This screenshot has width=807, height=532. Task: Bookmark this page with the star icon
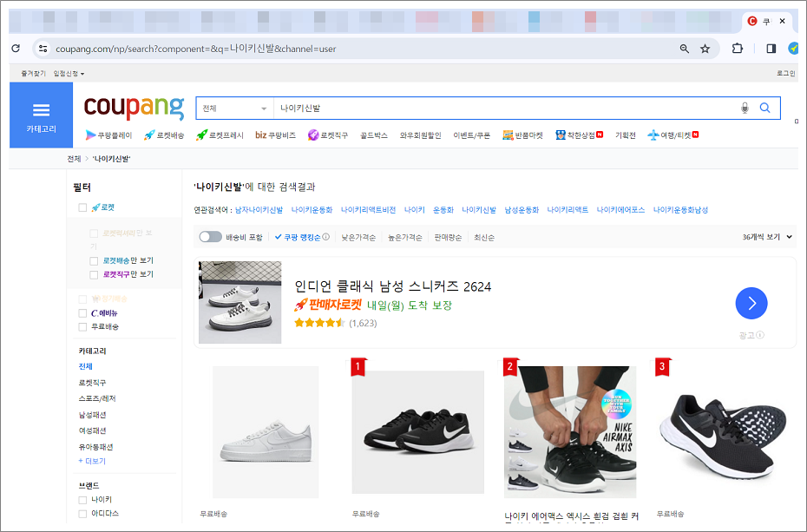[x=705, y=49]
